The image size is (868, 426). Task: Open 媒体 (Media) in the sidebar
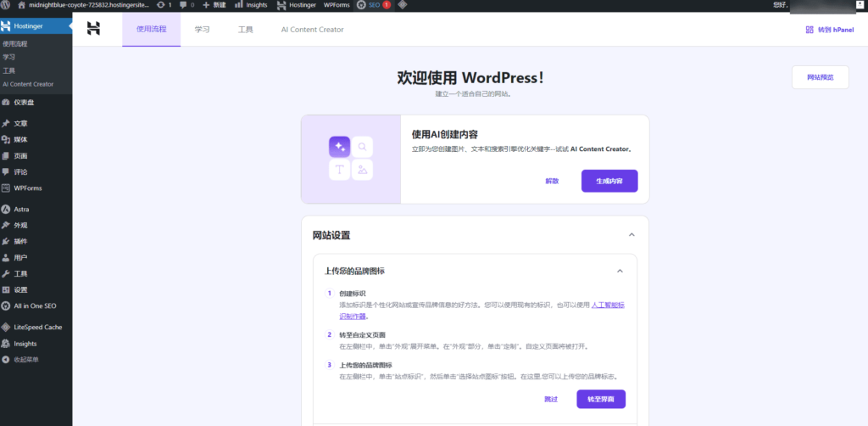click(x=20, y=139)
